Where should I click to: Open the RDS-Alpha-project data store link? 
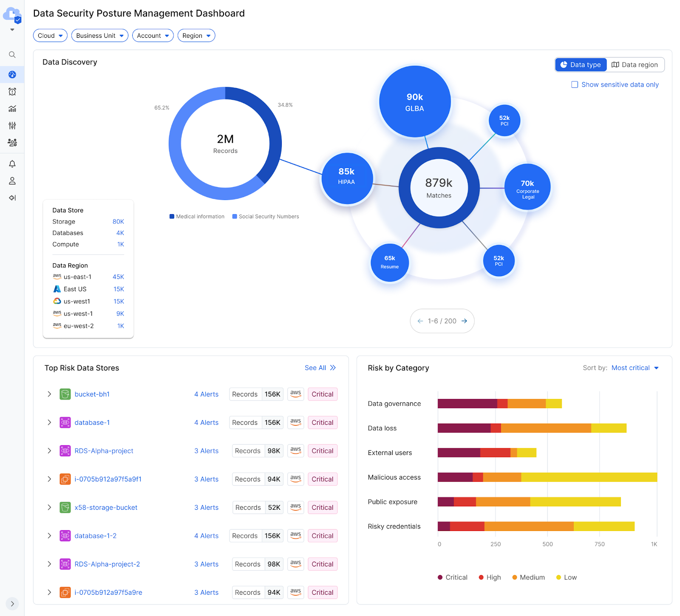pos(104,451)
